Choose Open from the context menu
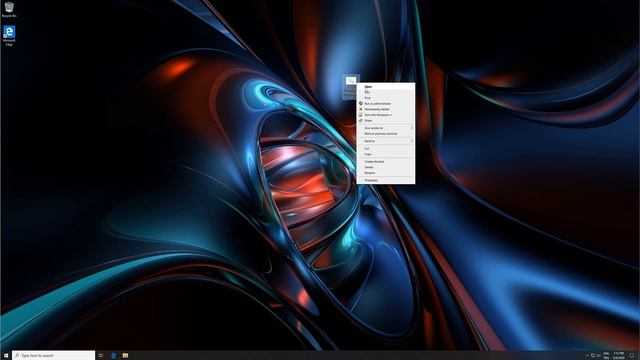 click(386, 87)
